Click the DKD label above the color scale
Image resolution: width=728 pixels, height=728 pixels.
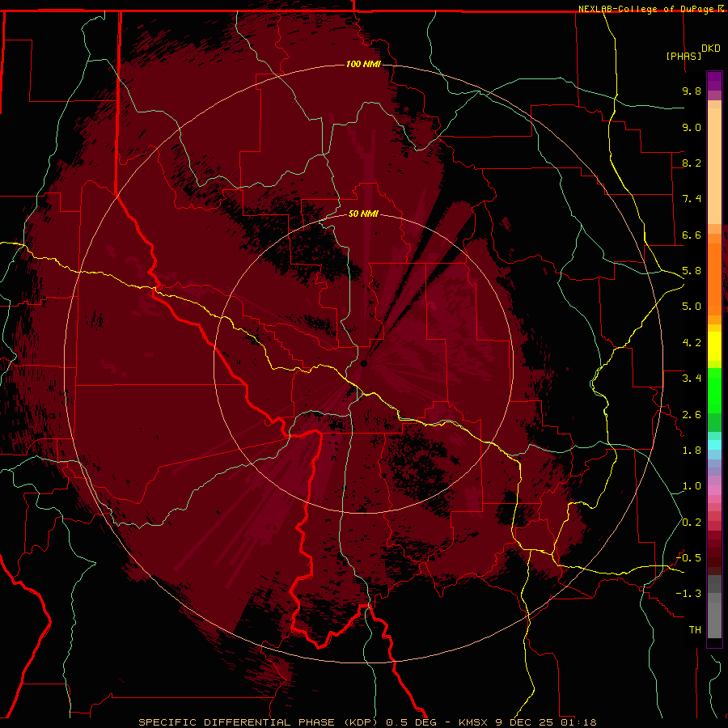pyautogui.click(x=711, y=49)
